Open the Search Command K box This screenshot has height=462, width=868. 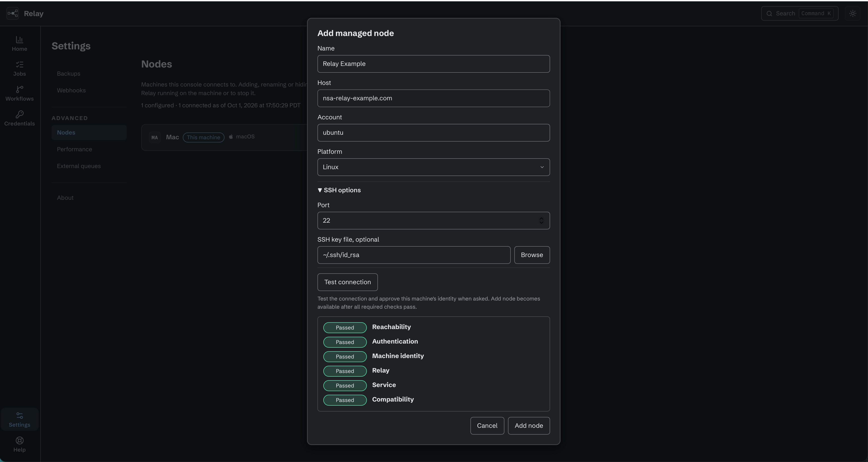pos(799,14)
